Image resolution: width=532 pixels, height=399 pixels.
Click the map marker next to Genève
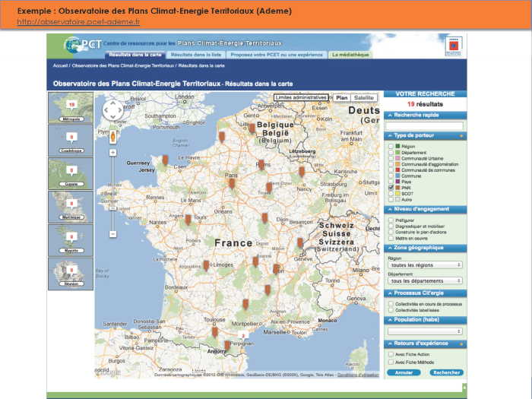click(300, 242)
